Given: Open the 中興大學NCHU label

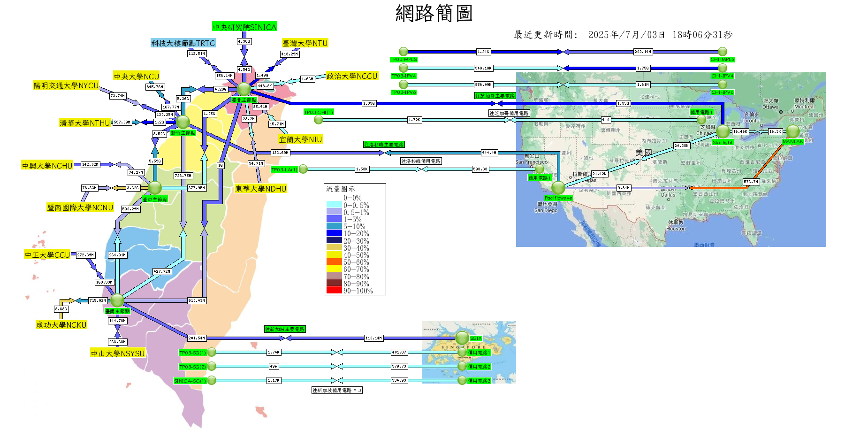Looking at the screenshot, I should (x=47, y=166).
